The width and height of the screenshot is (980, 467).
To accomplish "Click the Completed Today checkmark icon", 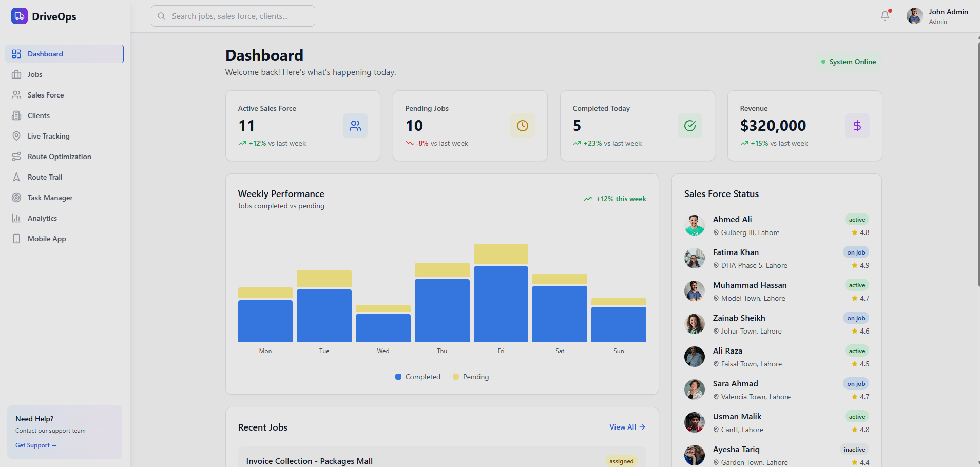I will pyautogui.click(x=690, y=126).
